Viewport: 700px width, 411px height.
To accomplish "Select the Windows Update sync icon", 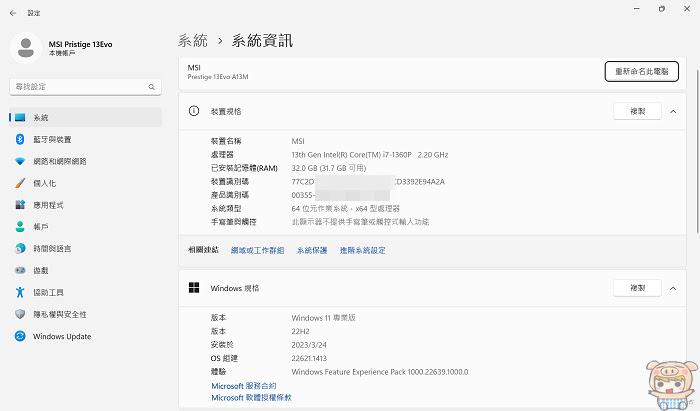I will [x=20, y=336].
